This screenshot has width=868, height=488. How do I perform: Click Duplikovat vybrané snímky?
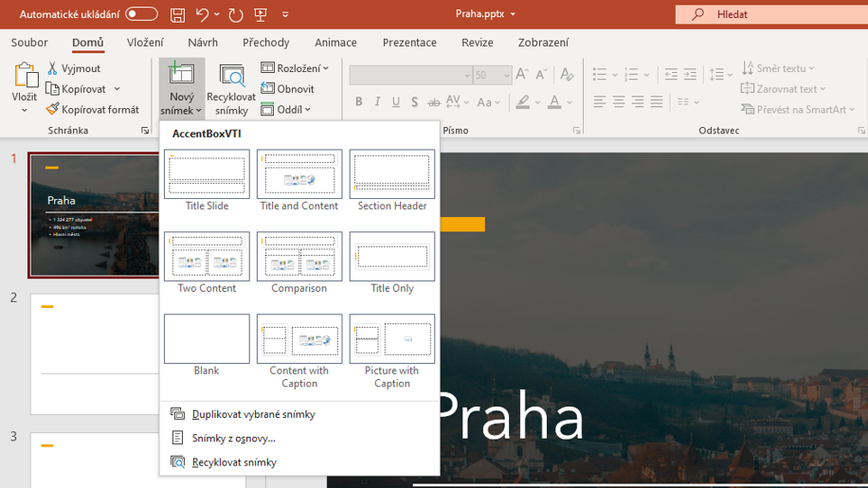tap(299, 414)
